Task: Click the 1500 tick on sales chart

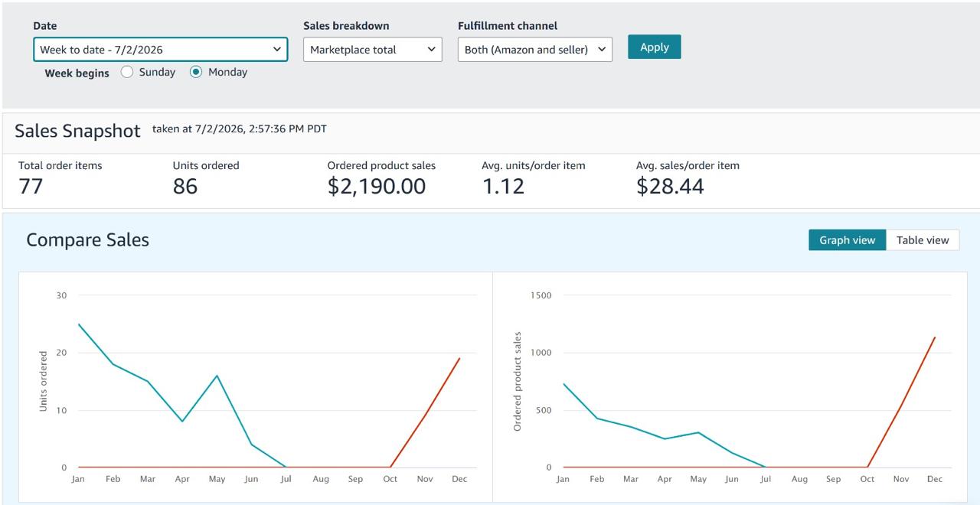Action: (x=541, y=295)
